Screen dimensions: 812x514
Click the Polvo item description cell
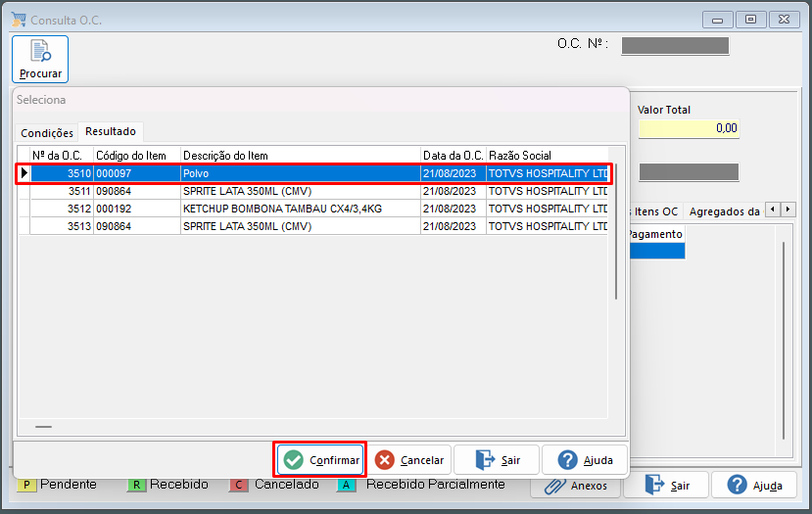pos(301,173)
